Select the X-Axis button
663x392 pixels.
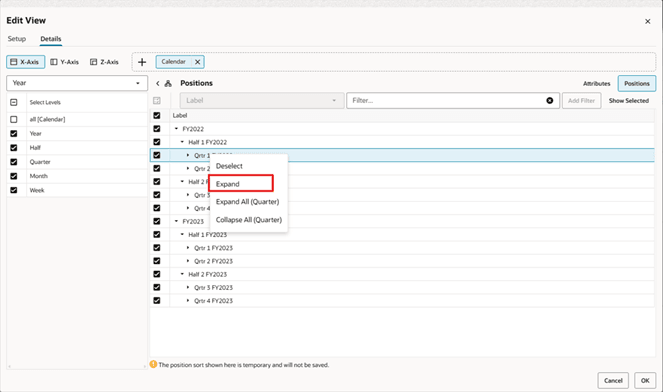tap(25, 62)
